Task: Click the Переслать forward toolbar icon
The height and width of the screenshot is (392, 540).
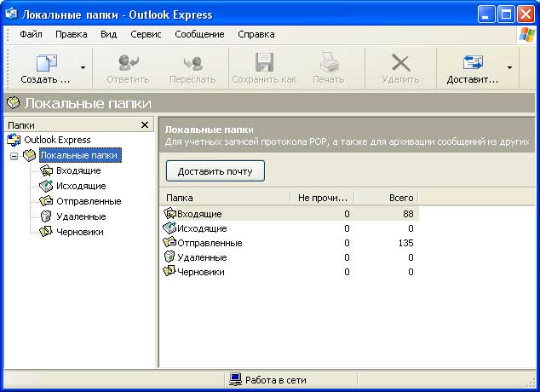Action: pos(192,63)
